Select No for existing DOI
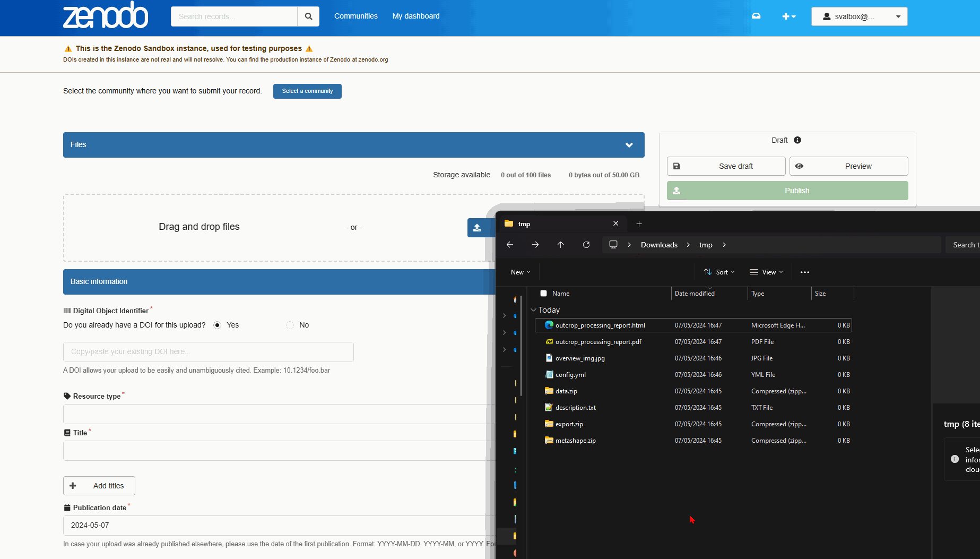This screenshot has width=980, height=559. tap(290, 325)
